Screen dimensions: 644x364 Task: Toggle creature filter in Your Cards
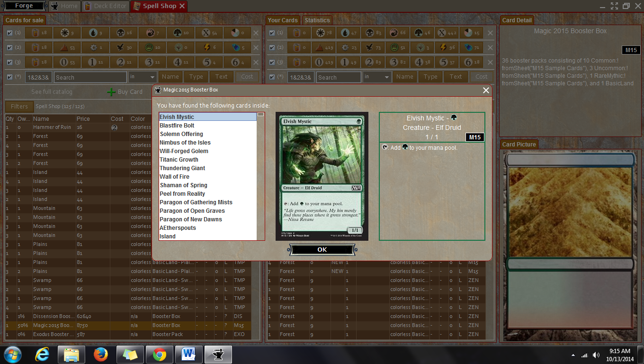tap(374, 47)
